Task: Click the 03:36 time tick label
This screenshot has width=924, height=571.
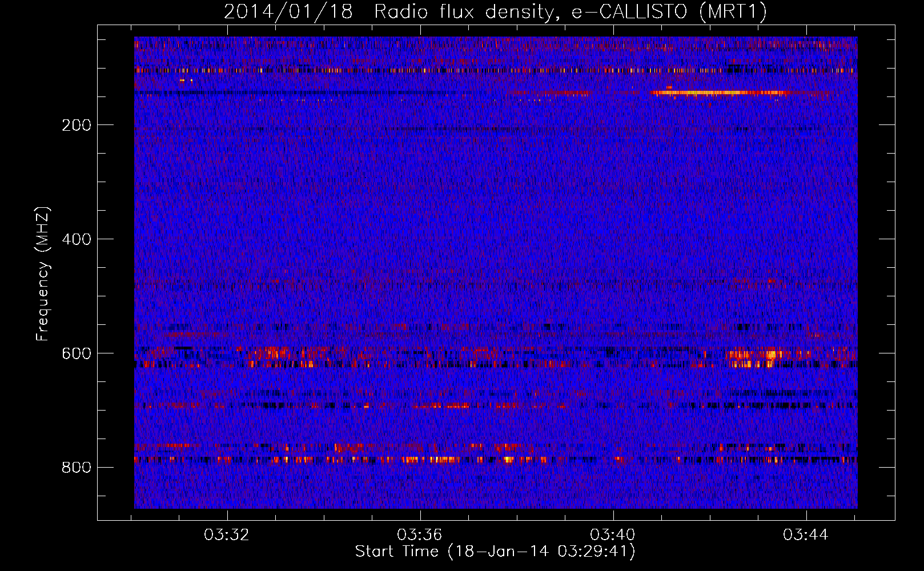Action: coord(420,535)
